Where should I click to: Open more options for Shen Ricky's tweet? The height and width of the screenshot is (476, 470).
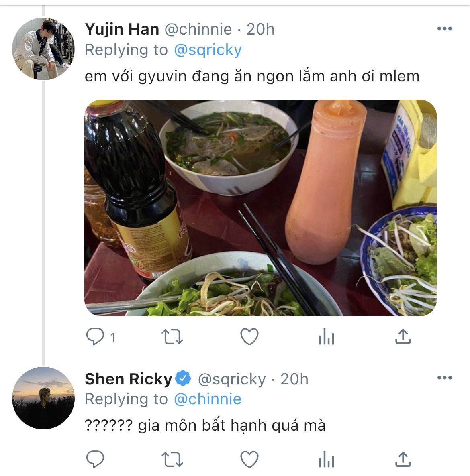pos(444,378)
